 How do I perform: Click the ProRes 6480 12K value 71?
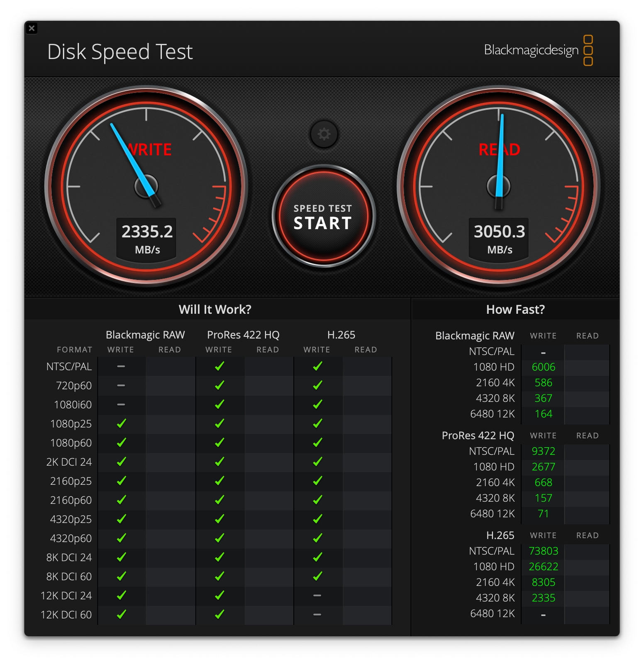point(543,514)
